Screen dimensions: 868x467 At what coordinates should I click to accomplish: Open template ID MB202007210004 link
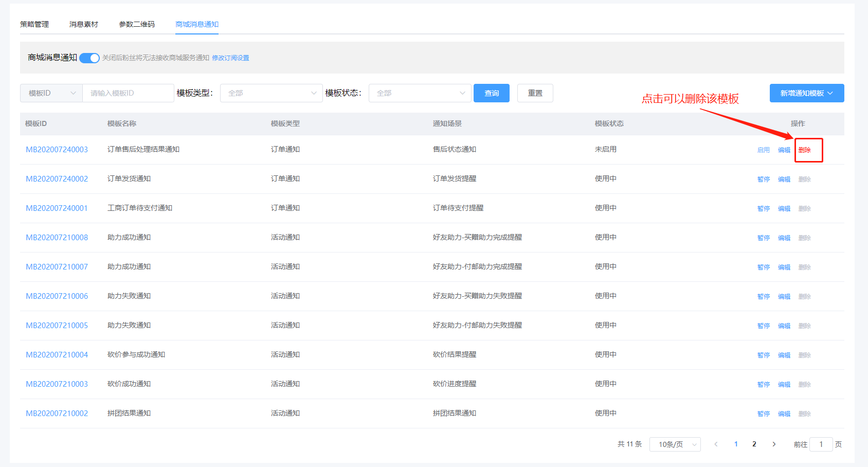(57, 355)
